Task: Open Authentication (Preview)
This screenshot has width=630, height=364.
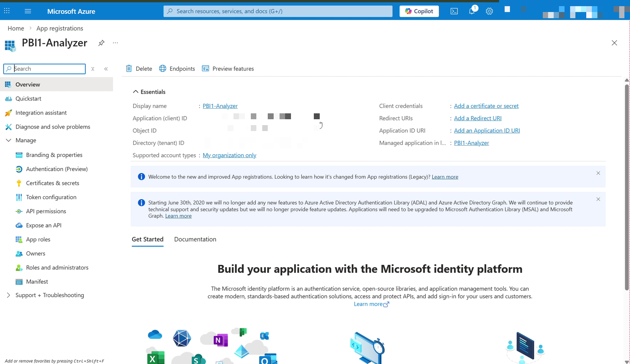Action: click(57, 169)
